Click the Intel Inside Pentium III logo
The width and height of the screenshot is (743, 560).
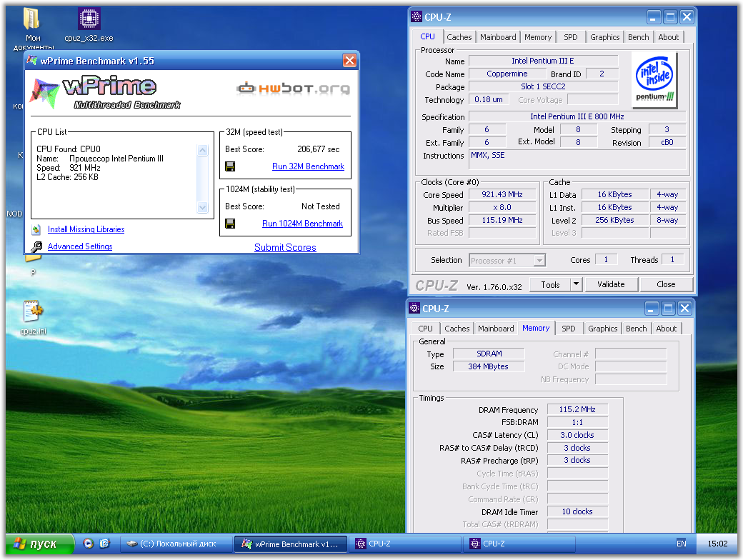point(654,79)
